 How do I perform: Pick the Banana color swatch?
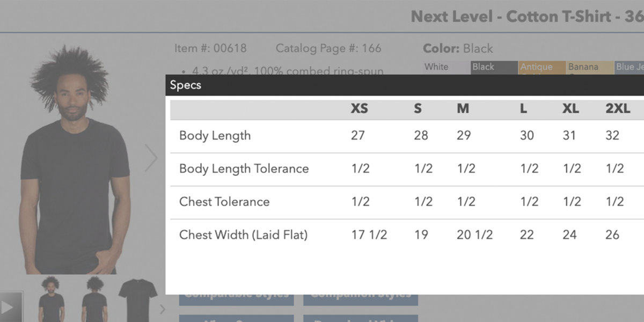coord(589,67)
